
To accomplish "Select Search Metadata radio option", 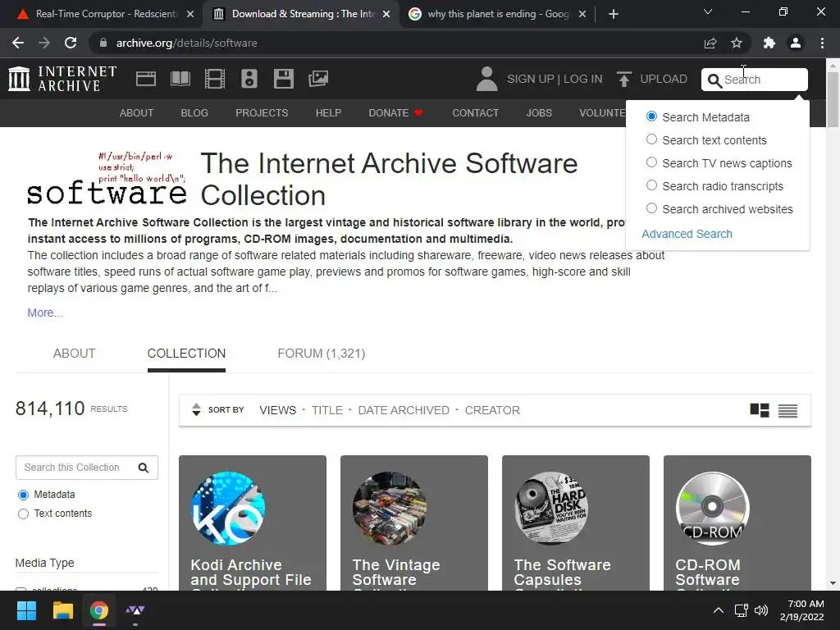I will [x=651, y=116].
